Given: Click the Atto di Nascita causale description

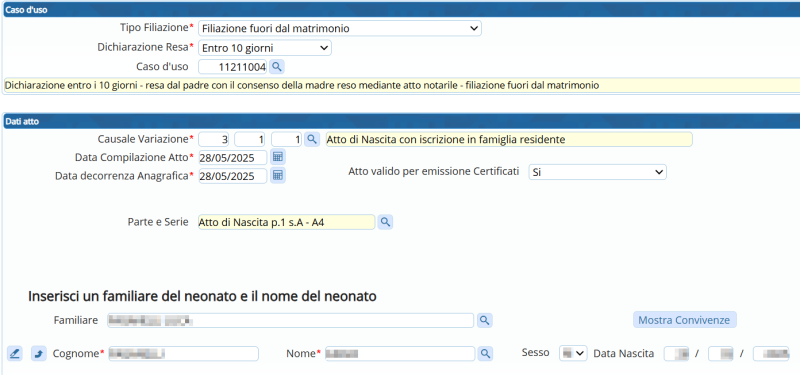Looking at the screenshot, I should (x=509, y=139).
